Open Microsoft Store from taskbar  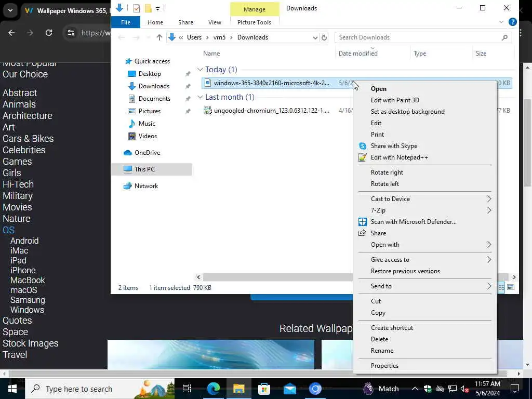coord(264,389)
